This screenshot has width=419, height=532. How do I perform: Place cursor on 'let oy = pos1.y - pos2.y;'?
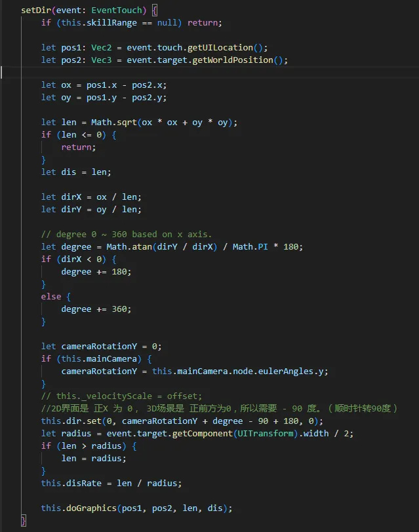coord(104,98)
